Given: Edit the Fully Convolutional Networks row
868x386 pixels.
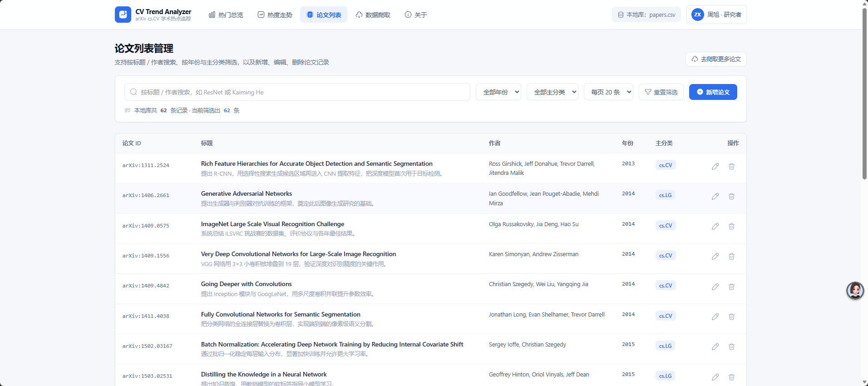Looking at the screenshot, I should 715,317.
